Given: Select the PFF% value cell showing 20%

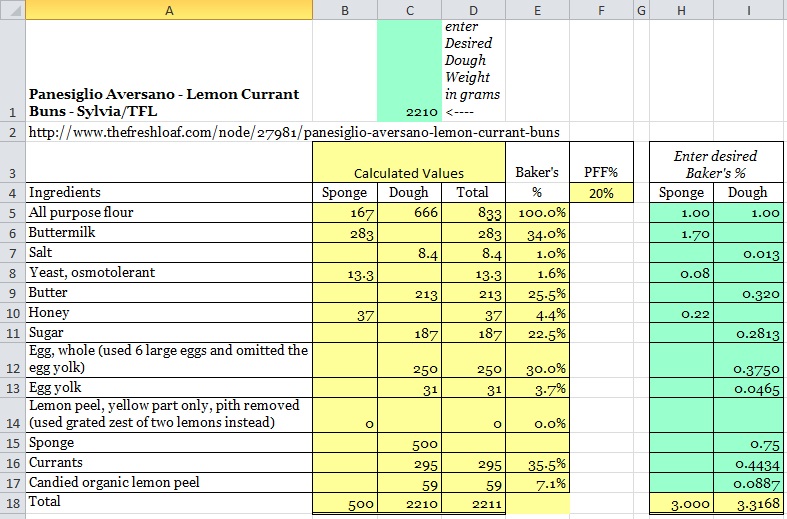Looking at the screenshot, I should [x=601, y=193].
